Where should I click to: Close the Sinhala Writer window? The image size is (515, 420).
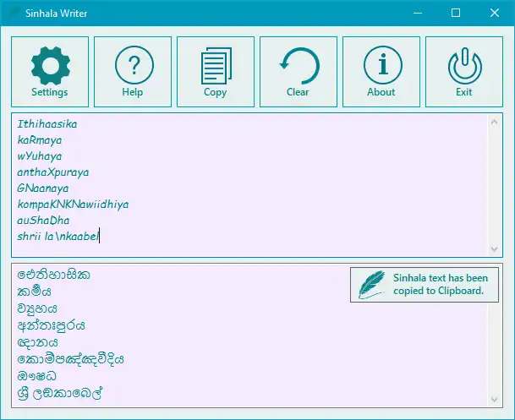[495, 13]
